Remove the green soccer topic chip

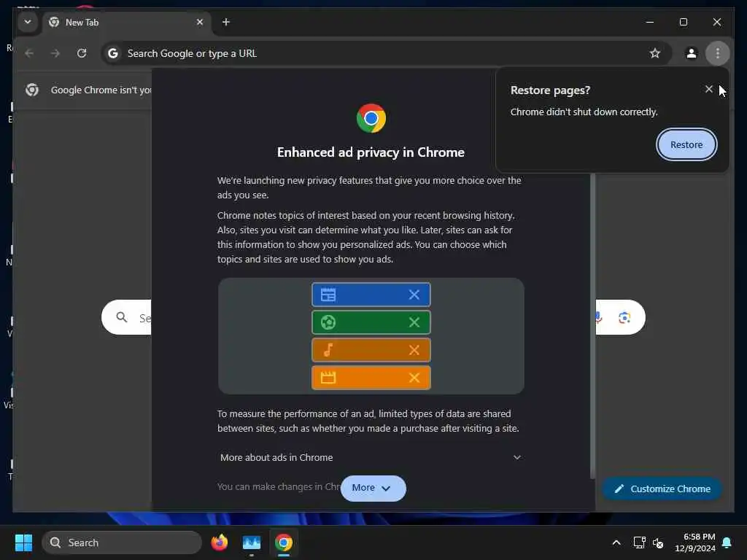click(414, 322)
